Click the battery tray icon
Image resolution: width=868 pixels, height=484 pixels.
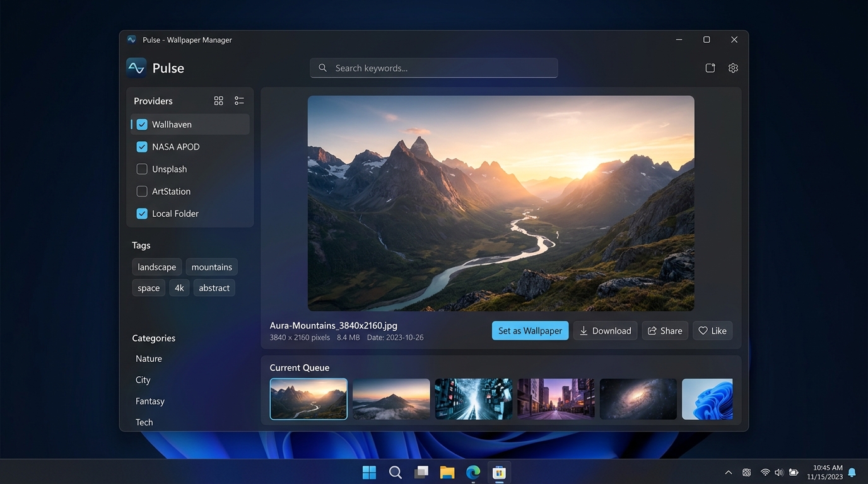794,472
